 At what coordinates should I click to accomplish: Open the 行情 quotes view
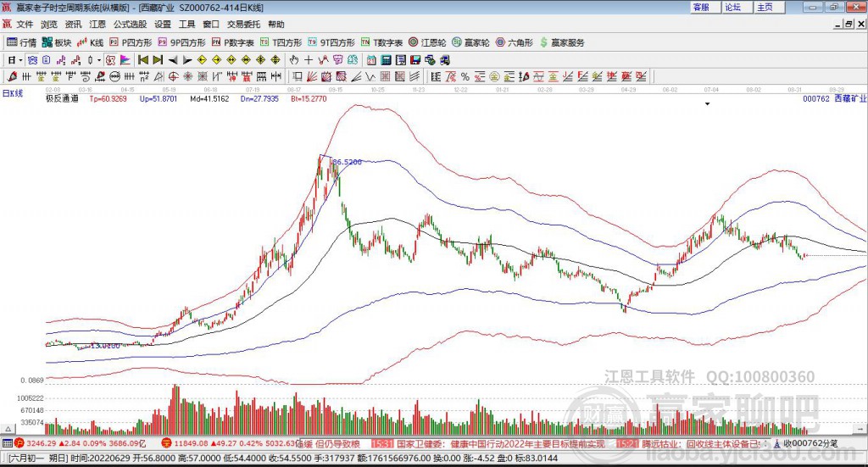21,42
